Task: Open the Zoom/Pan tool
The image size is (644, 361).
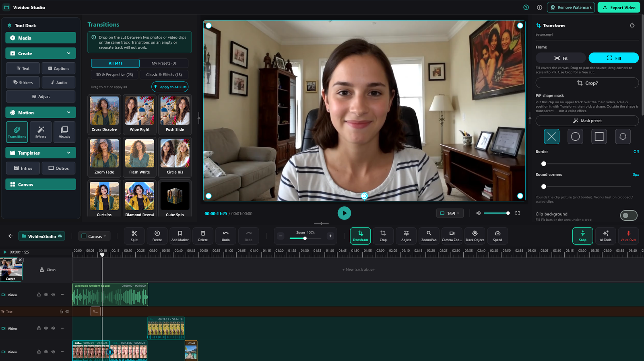Action: 429,236
